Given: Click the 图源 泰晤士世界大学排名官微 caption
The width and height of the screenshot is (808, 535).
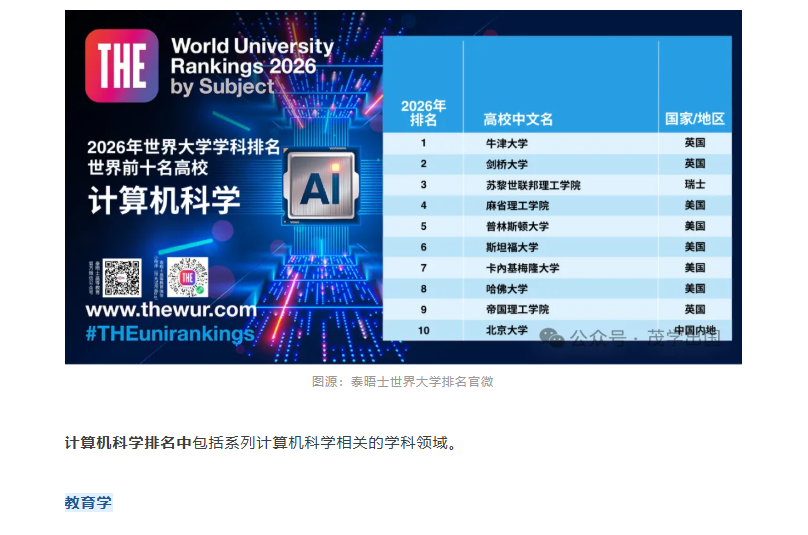Looking at the screenshot, I should (x=403, y=381).
